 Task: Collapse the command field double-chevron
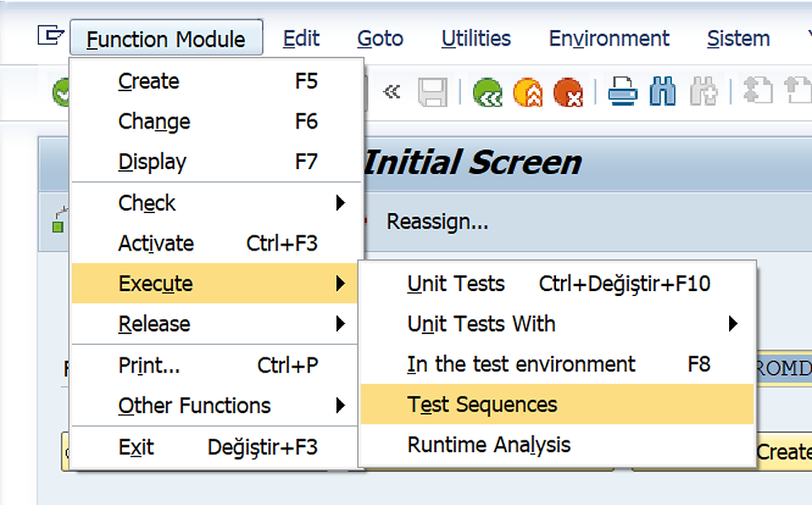point(391,92)
